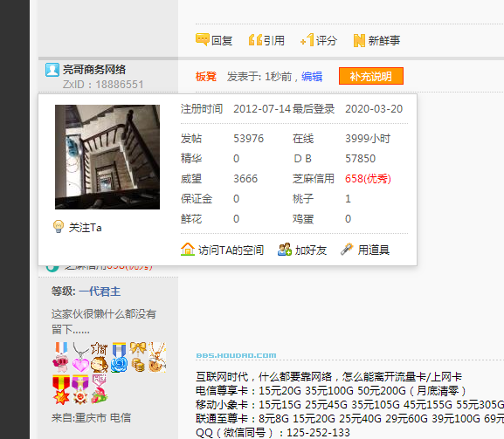Click the orange 补充说明 button
This screenshot has height=439, width=504.
click(371, 76)
